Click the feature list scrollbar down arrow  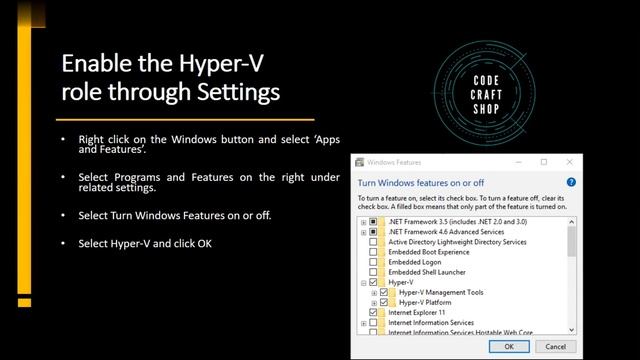[571, 330]
